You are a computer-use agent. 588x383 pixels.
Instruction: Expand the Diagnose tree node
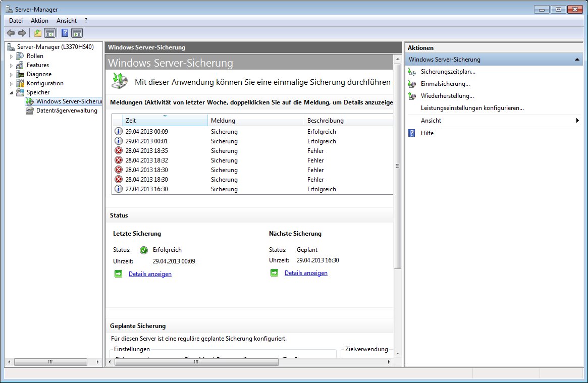tap(11, 74)
